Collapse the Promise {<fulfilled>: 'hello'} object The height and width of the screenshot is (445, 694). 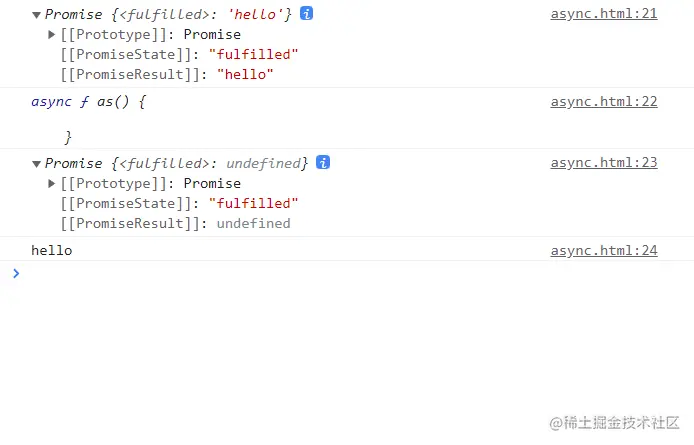point(37,15)
